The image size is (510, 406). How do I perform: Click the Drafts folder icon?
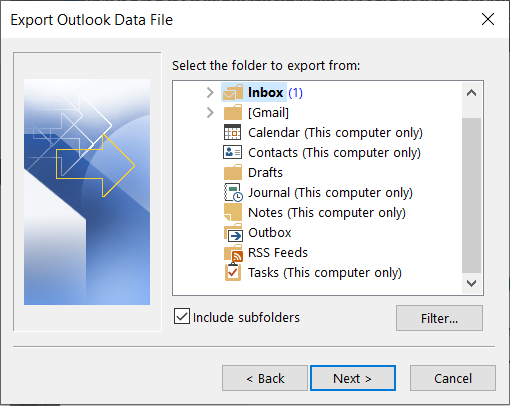coord(233,172)
